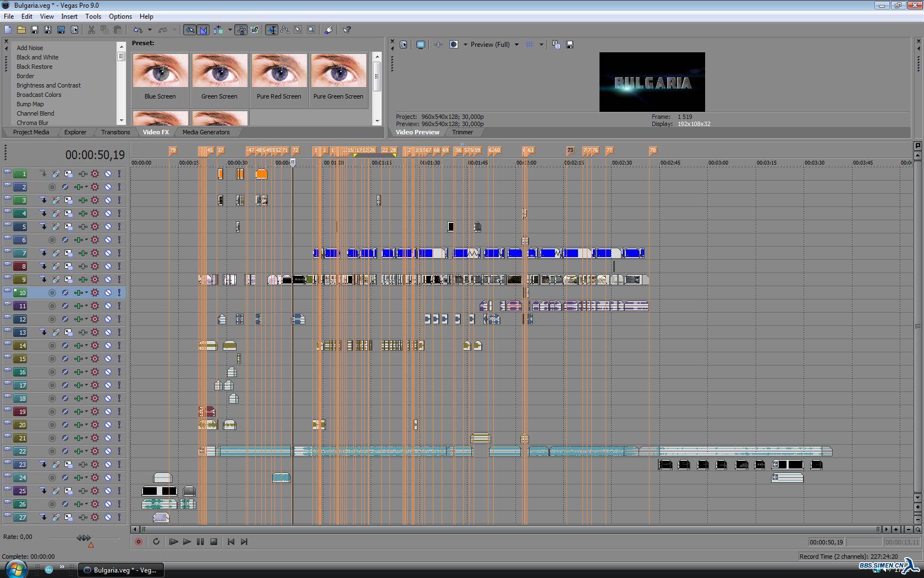The height and width of the screenshot is (578, 924).
Task: Click the Cut scissors icon
Action: point(91,30)
